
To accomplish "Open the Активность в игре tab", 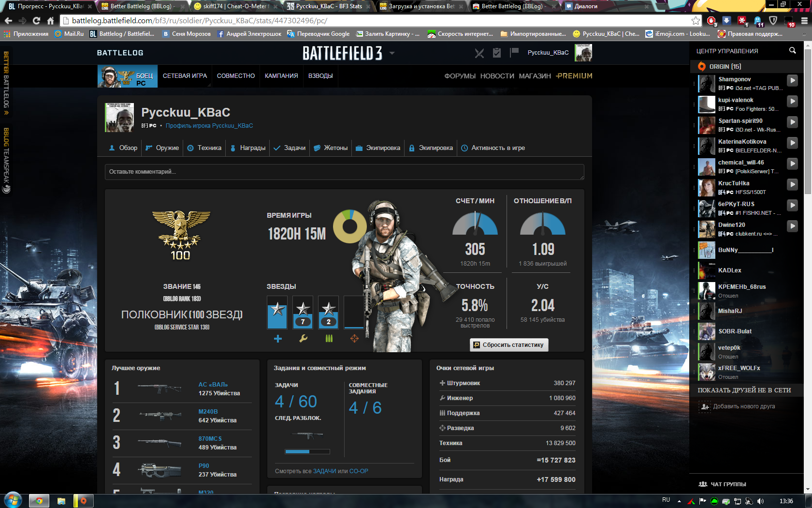I will 493,148.
